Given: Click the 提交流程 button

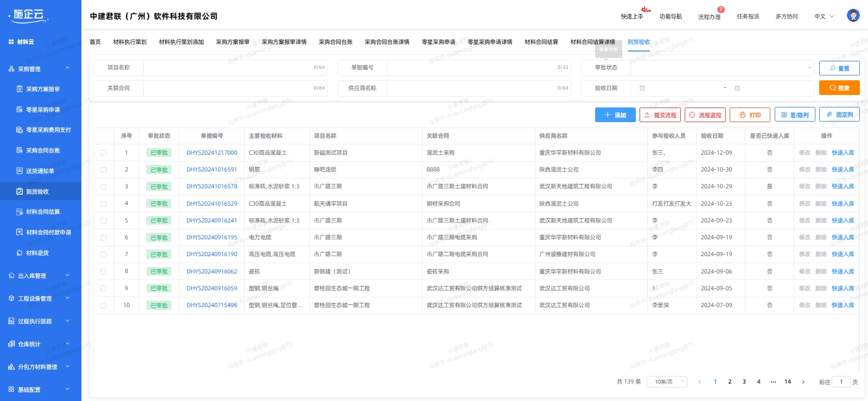Looking at the screenshot, I should [x=660, y=115].
